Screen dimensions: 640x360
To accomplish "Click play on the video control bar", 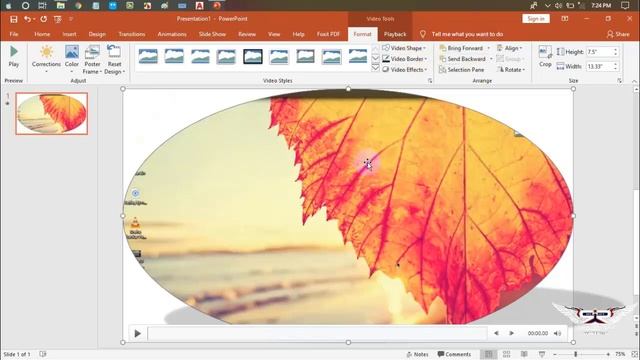I will [138, 333].
